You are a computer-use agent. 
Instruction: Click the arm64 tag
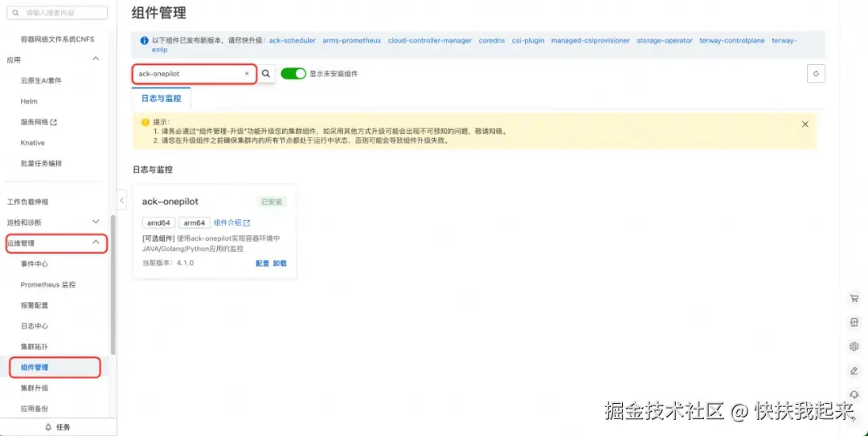point(194,222)
